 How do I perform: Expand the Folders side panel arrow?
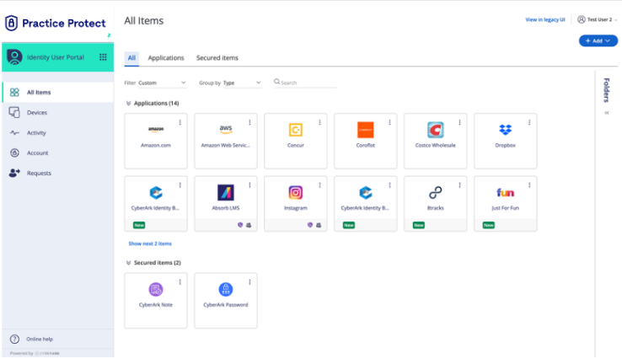pyautogui.click(x=607, y=113)
